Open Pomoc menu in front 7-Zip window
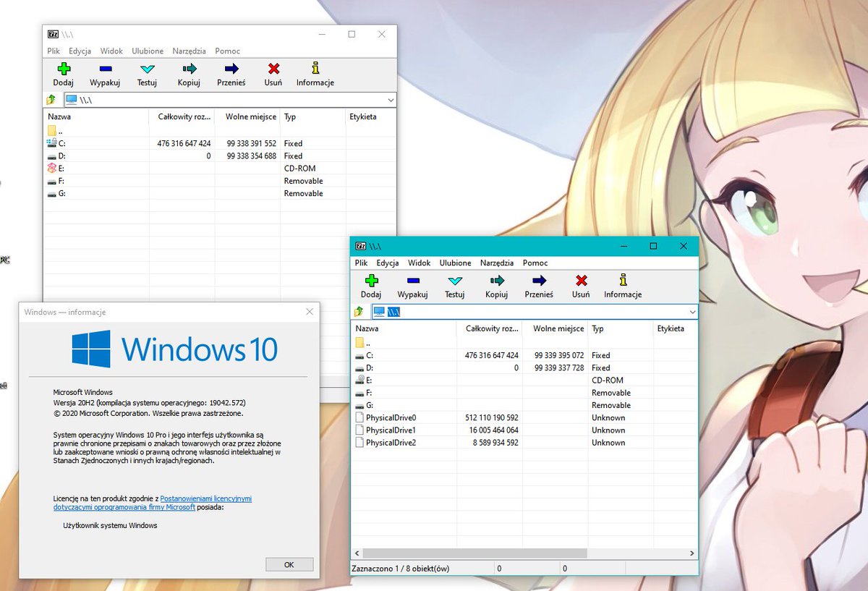 coord(535,263)
